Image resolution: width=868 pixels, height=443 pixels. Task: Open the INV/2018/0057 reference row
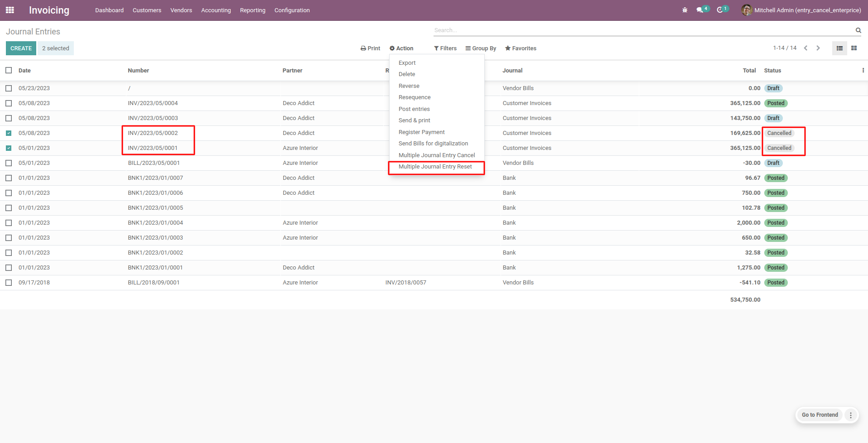pyautogui.click(x=405, y=283)
